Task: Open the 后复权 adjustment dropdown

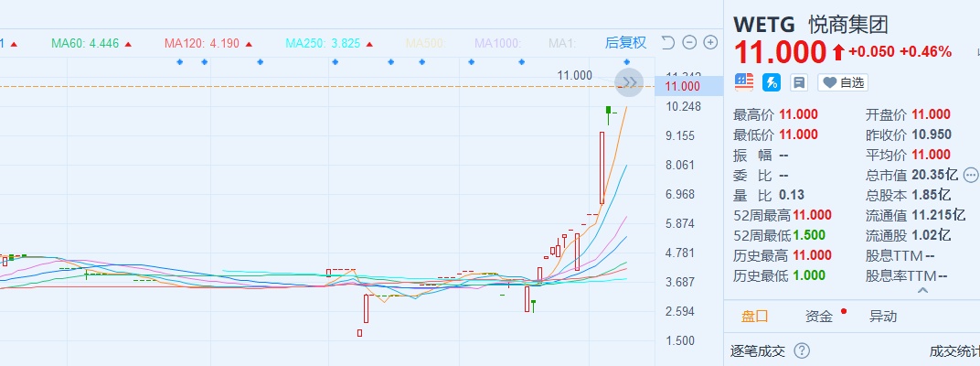Action: pos(625,43)
